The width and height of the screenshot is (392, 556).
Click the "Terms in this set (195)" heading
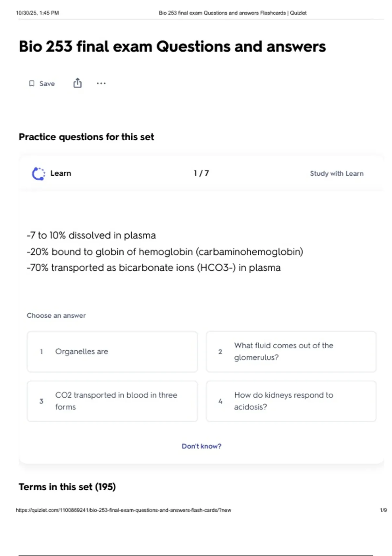(67, 487)
